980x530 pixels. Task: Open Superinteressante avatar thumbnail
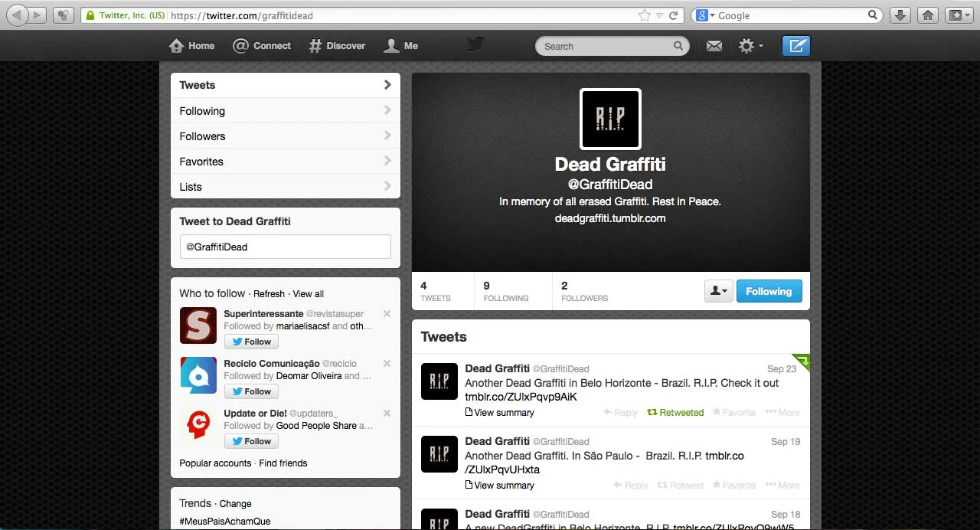[198, 326]
